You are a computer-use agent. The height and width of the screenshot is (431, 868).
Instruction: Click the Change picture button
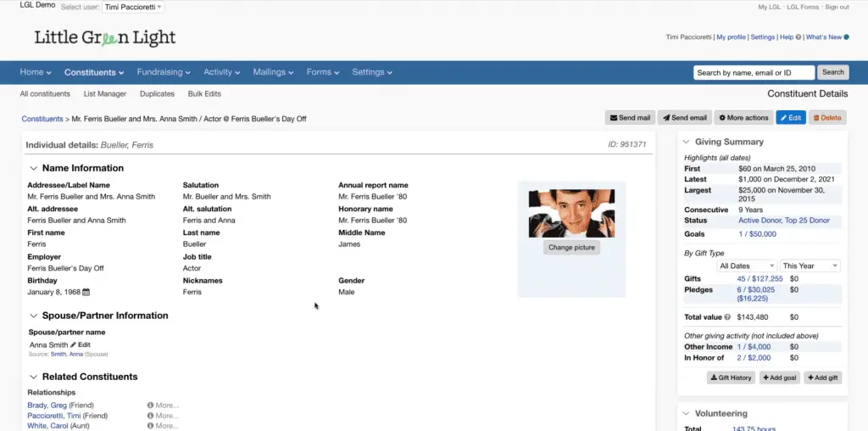571,248
